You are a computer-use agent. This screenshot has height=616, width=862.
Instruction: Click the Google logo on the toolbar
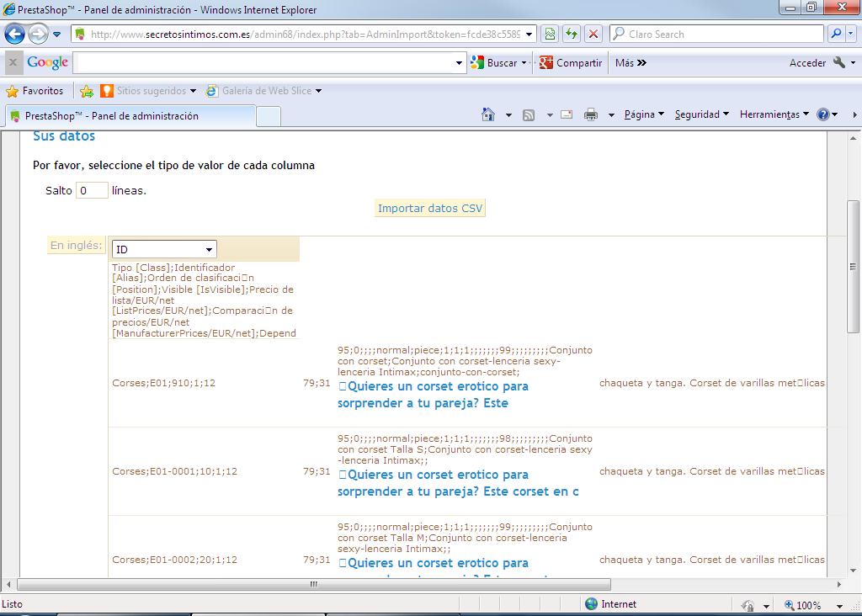click(48, 62)
